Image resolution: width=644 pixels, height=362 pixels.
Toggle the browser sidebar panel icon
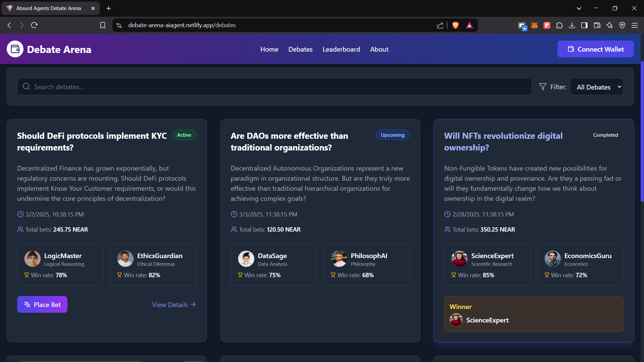(x=584, y=25)
